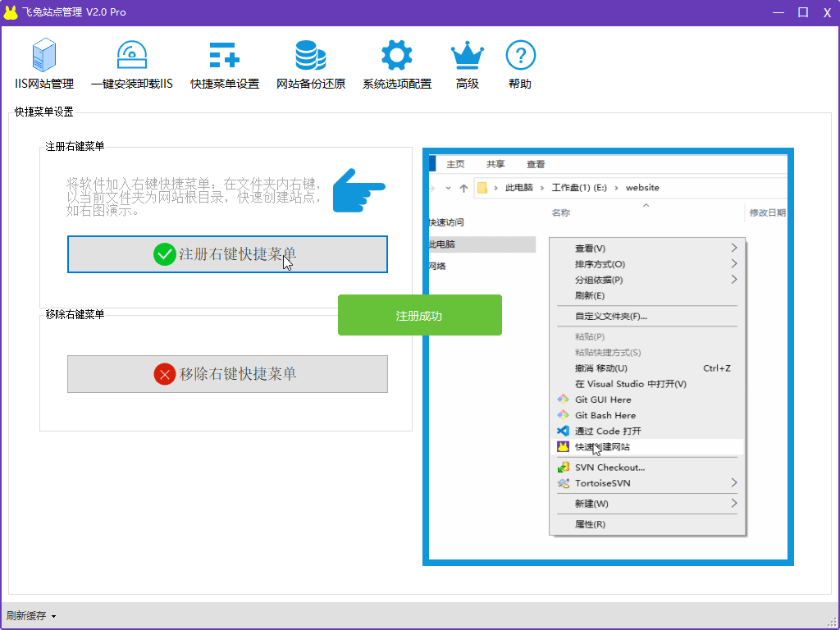Click Git Bash Here in demo menu
This screenshot has height=630, width=840.
tap(605, 415)
